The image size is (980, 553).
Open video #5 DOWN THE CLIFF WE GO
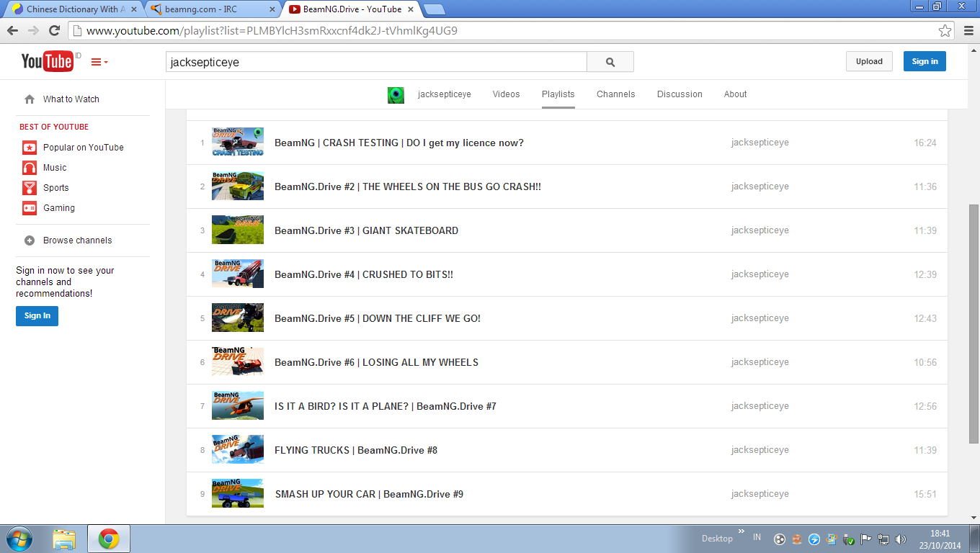378,319
